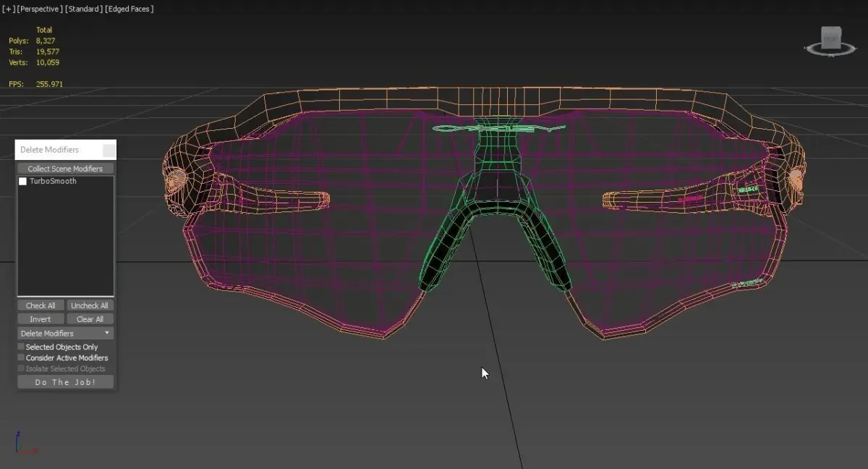
Task: Click the Check All button
Action: [41, 305]
